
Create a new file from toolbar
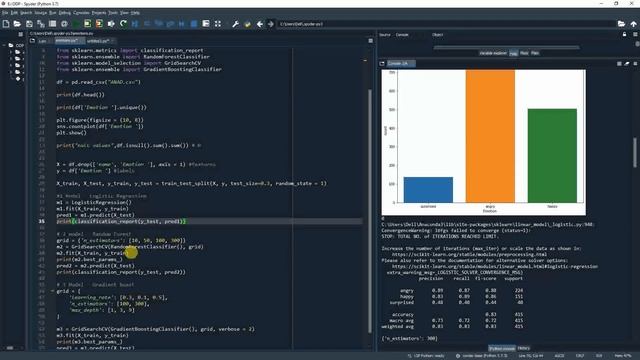tap(6, 24)
